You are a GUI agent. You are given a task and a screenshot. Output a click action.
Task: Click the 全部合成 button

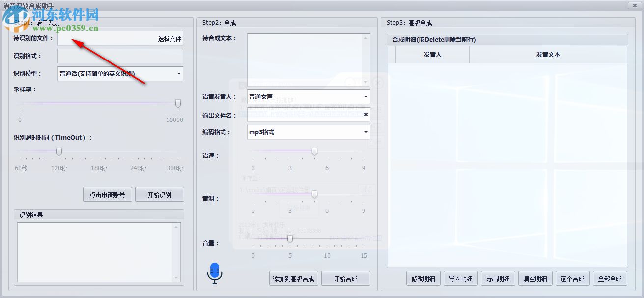610,278
